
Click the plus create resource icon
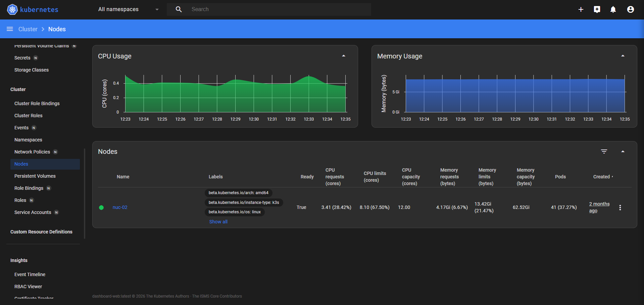pos(581,9)
